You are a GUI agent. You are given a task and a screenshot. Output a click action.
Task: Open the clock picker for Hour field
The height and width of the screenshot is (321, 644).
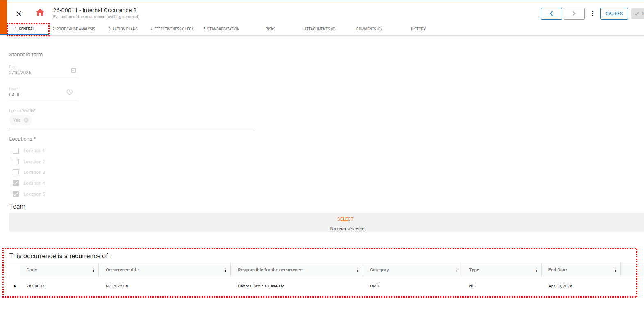[x=70, y=92]
